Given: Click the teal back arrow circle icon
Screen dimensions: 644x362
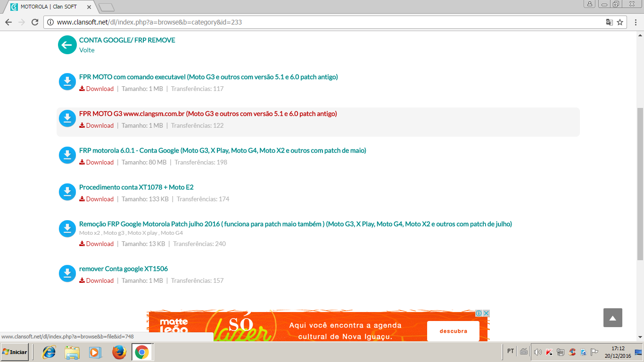Looking at the screenshot, I should click(x=67, y=45).
